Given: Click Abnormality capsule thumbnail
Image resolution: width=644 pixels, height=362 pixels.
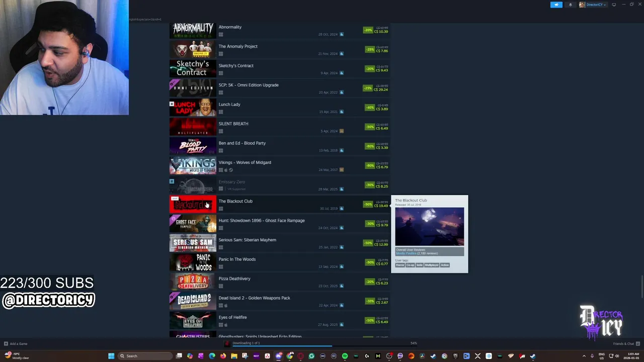Looking at the screenshot, I should pos(193,30).
